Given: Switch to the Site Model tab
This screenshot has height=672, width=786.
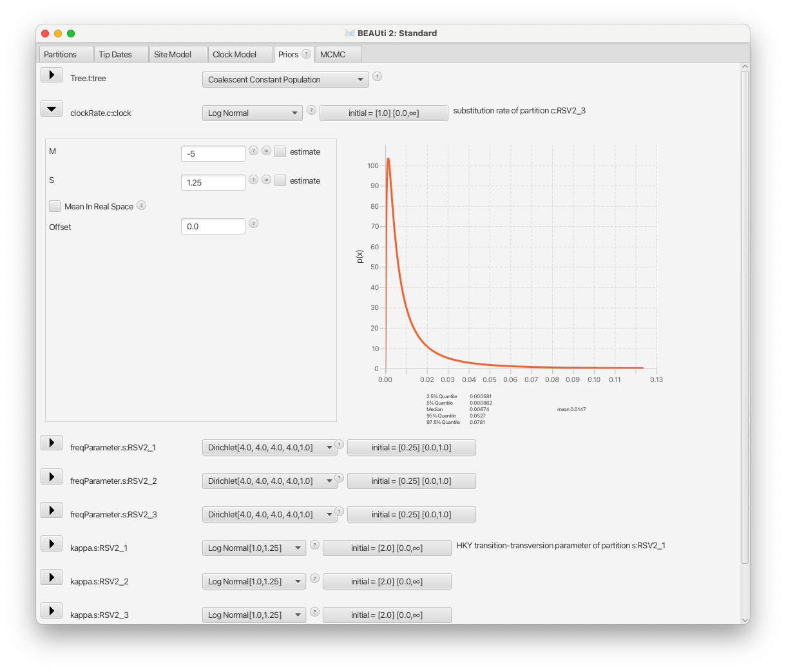Looking at the screenshot, I should 178,54.
